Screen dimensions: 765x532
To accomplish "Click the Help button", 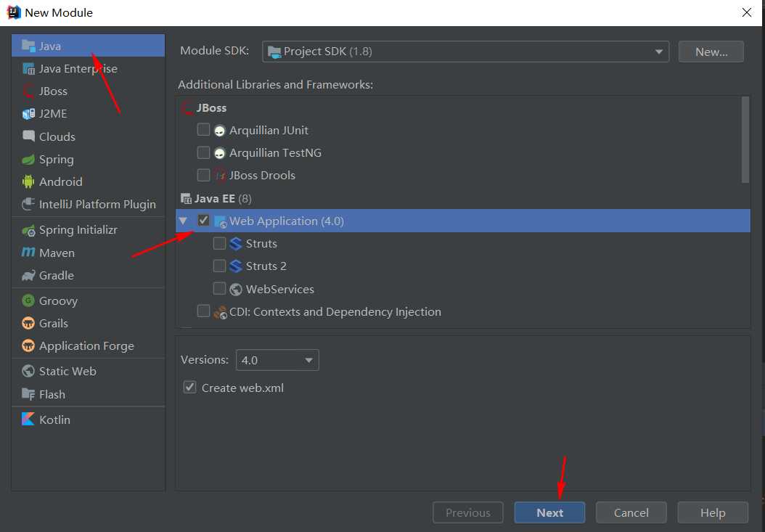I will (x=712, y=512).
